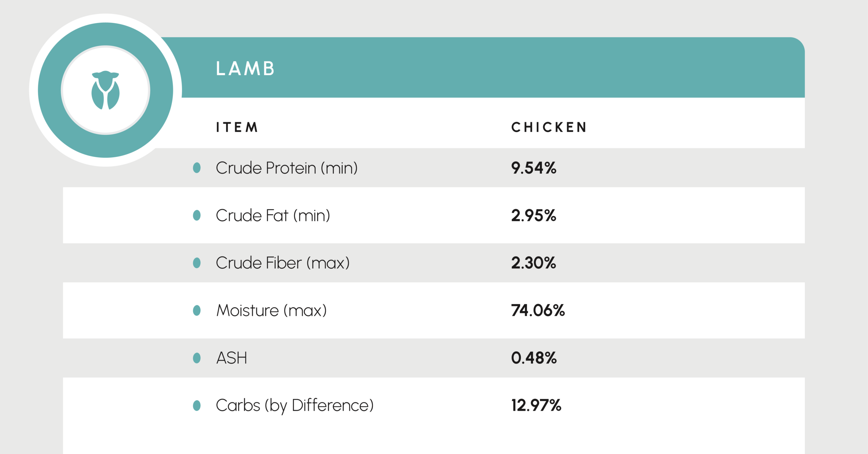Click the bullet beside Crude Fat

tap(197, 215)
